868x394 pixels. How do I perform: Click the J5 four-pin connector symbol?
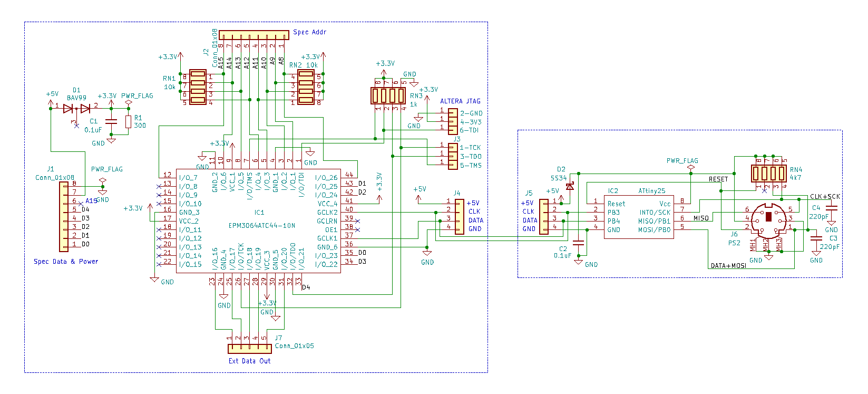(x=544, y=216)
